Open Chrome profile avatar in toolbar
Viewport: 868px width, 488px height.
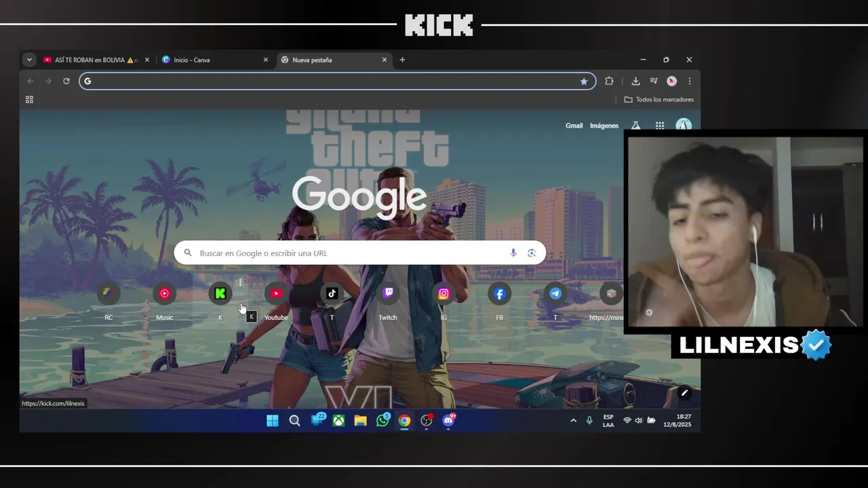(671, 81)
